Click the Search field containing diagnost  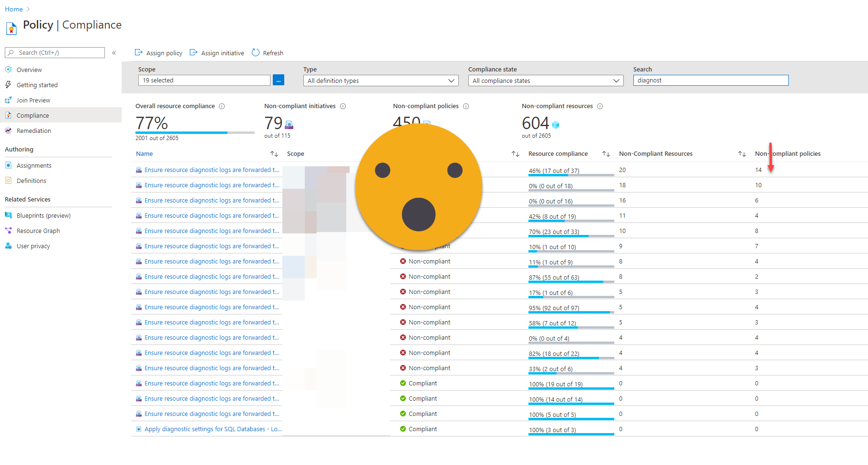pos(710,80)
